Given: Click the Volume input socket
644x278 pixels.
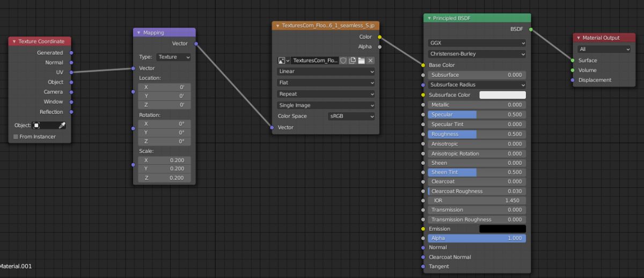Looking at the screenshot, I should point(573,70).
